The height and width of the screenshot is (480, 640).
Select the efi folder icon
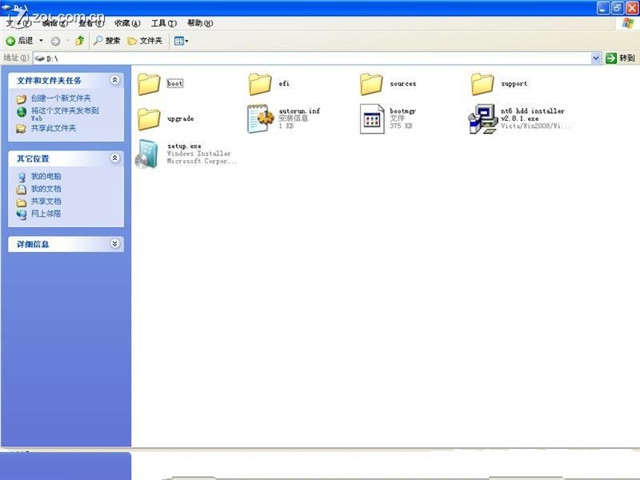click(260, 84)
